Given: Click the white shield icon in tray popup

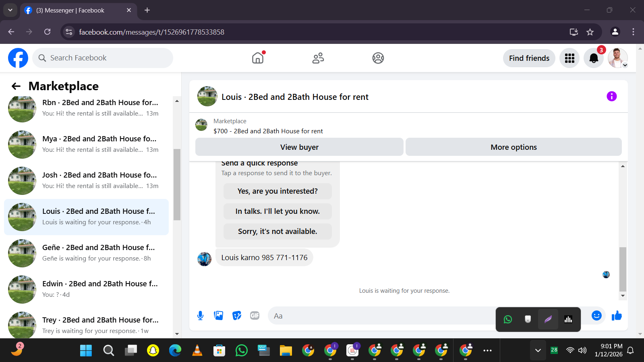Looking at the screenshot, I should pyautogui.click(x=528, y=319).
